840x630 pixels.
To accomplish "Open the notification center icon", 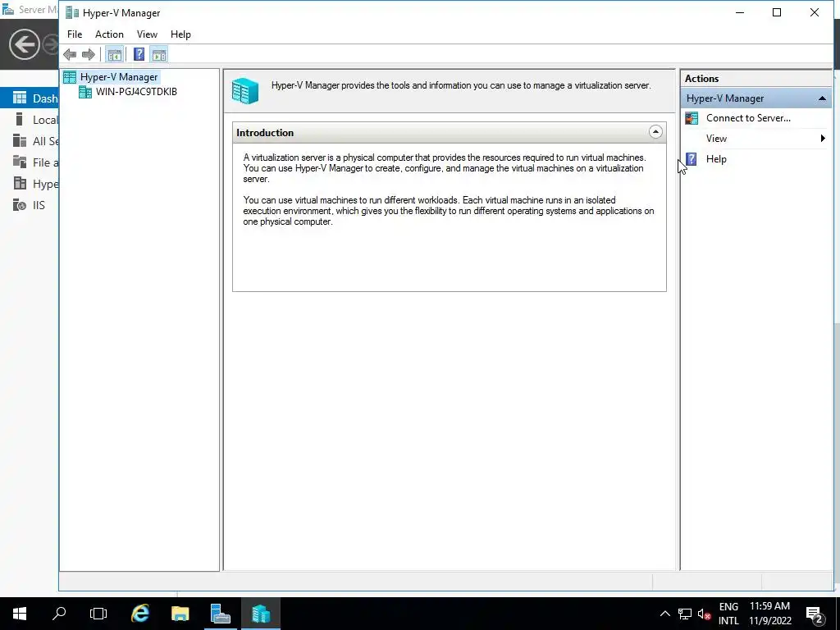I will 815,614.
